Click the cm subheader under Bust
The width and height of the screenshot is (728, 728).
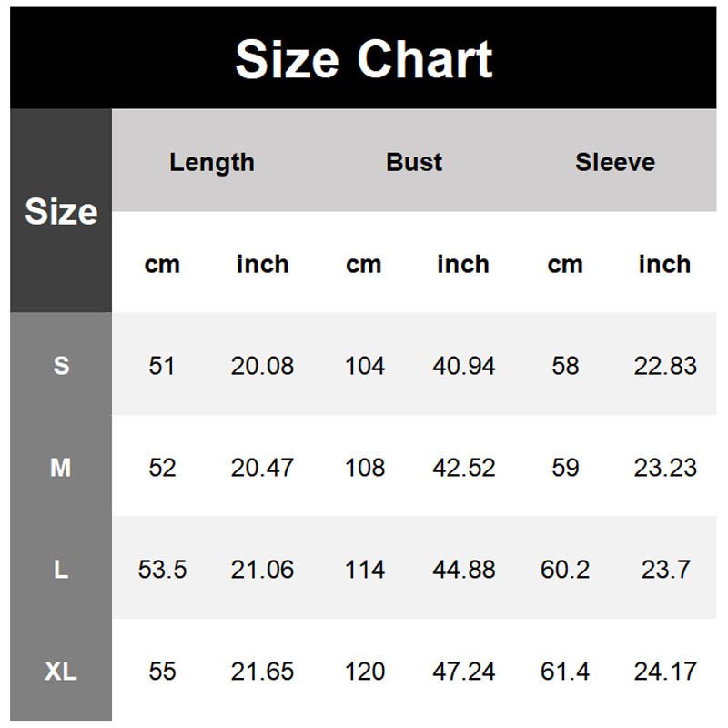coord(364,264)
